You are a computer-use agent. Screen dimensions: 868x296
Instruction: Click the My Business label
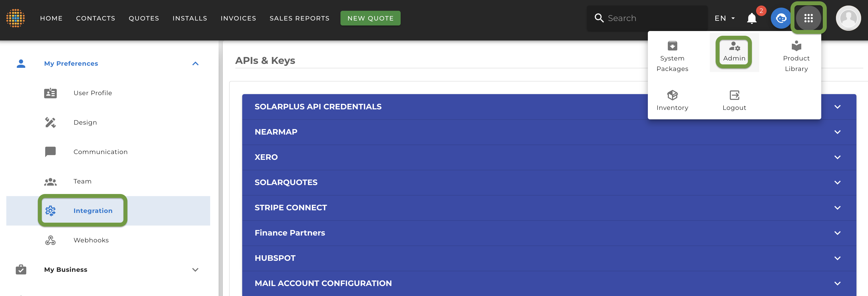pyautogui.click(x=66, y=270)
